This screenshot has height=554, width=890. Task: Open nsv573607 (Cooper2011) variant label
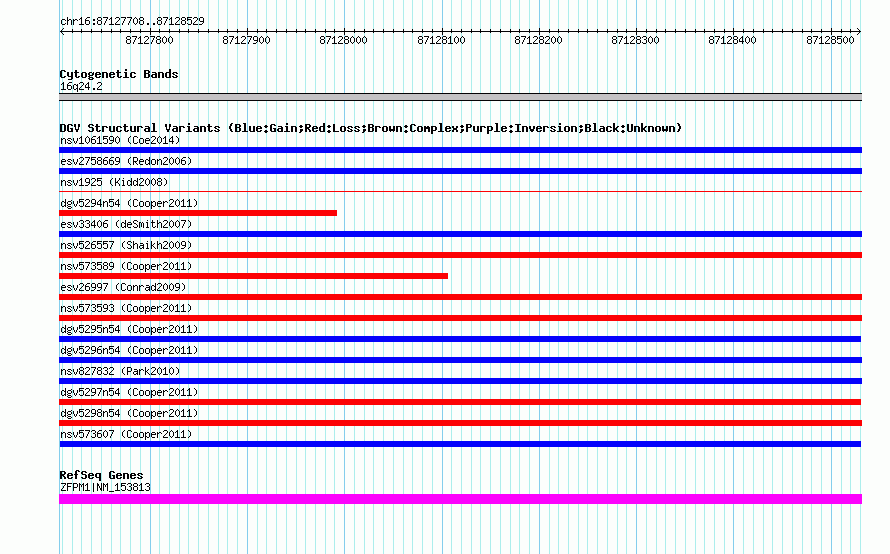126,434
